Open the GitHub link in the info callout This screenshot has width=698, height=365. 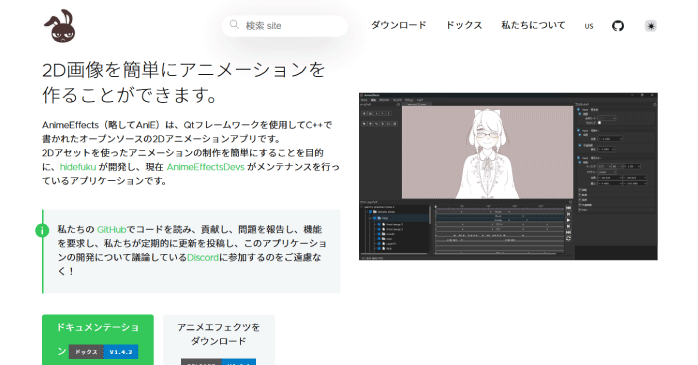[x=111, y=230]
